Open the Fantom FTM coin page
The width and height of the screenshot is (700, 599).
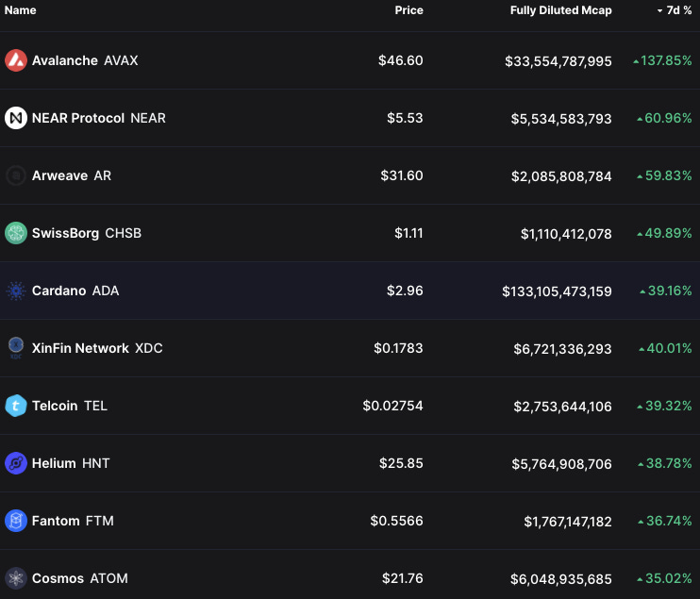(x=73, y=521)
